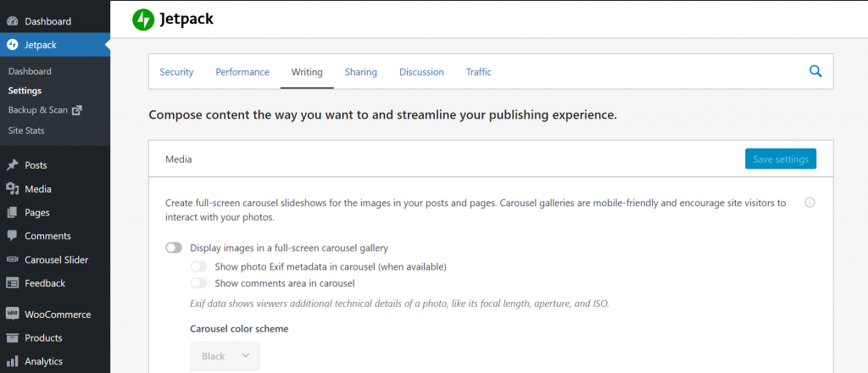
Task: Click the Analytics bar chart icon
Action: 12,361
